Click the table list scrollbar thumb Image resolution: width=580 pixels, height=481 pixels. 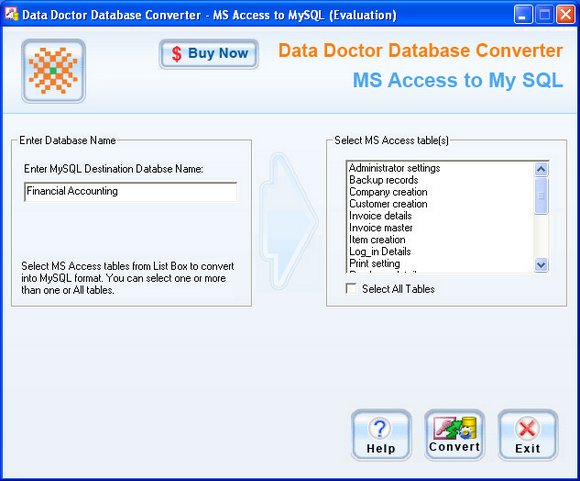[541, 195]
